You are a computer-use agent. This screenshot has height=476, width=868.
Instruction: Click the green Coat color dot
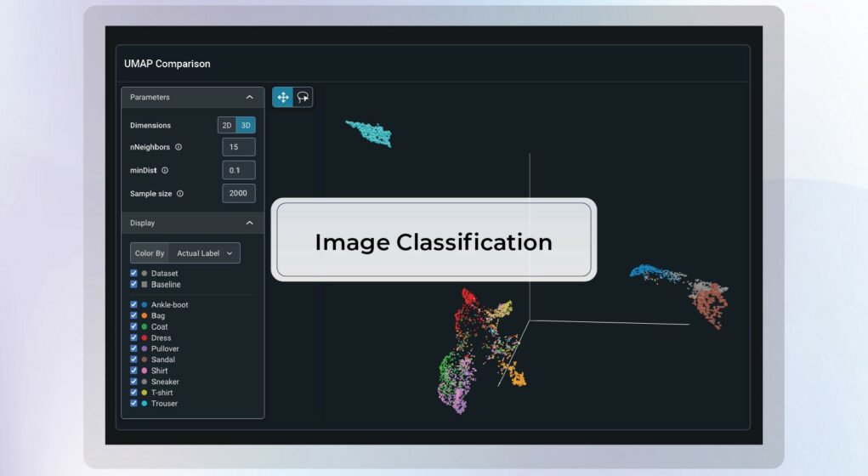pyautogui.click(x=145, y=326)
